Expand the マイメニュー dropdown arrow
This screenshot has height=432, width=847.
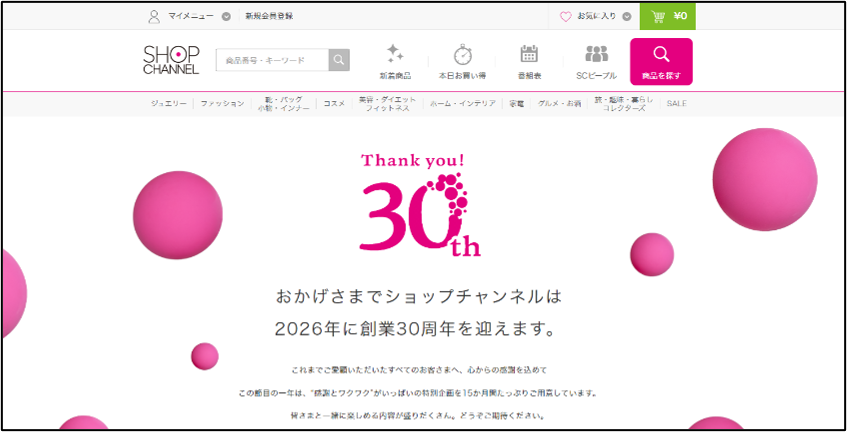pyautogui.click(x=226, y=17)
